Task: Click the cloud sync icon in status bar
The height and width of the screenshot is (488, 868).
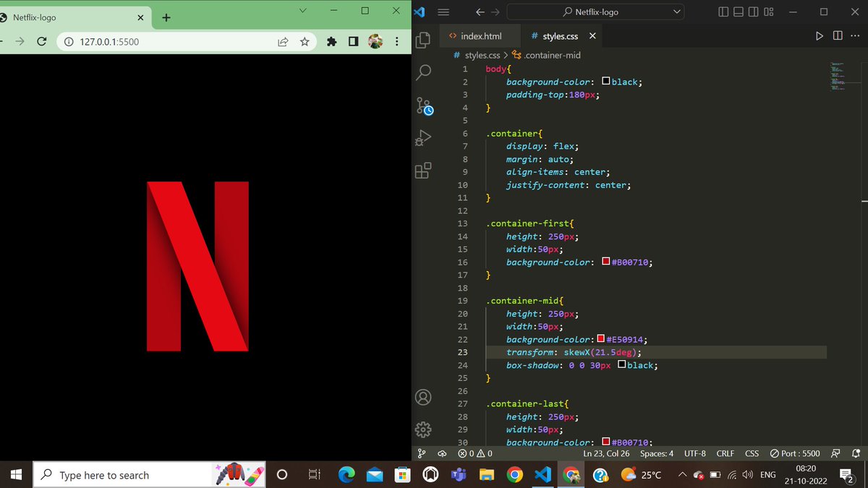Action: click(442, 453)
